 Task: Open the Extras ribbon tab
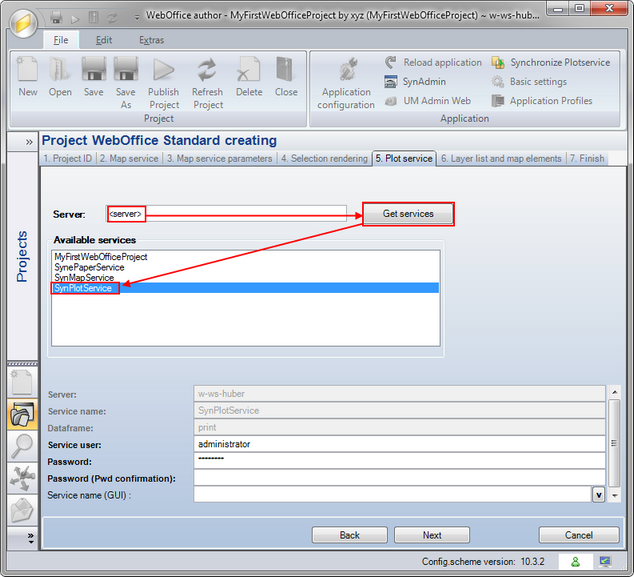152,40
